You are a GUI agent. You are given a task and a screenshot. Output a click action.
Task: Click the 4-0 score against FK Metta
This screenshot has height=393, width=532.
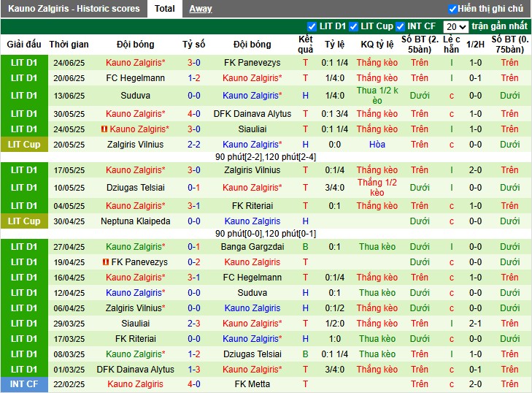[193, 384]
